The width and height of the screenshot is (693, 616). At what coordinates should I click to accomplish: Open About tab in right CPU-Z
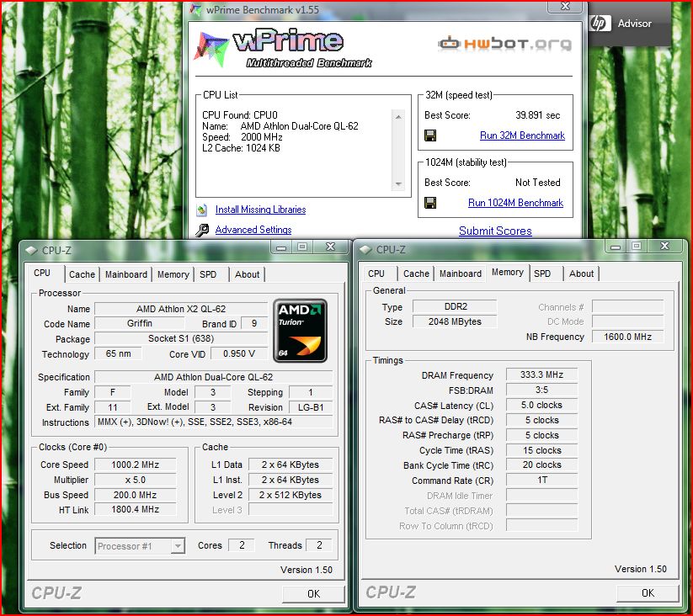[581, 273]
